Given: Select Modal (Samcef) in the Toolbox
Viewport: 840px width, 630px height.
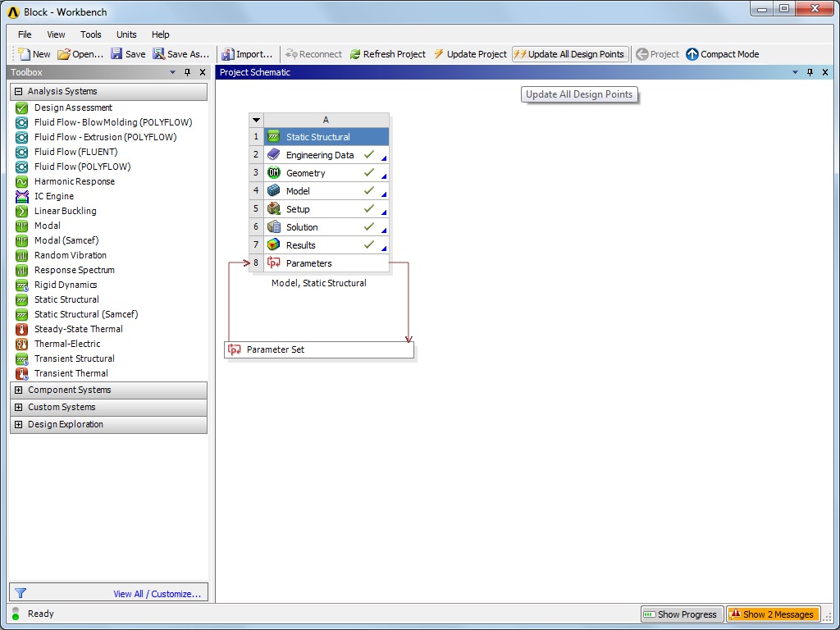Looking at the screenshot, I should (66, 240).
